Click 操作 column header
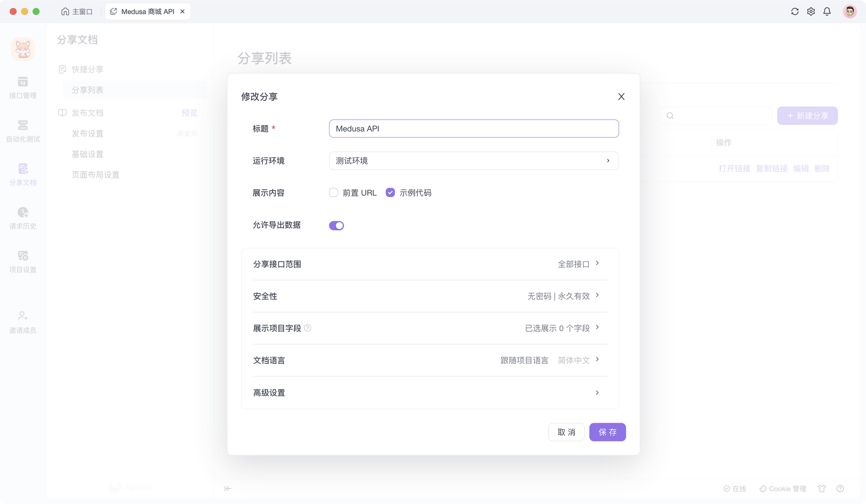Image resolution: width=866 pixels, height=504 pixels. pyautogui.click(x=724, y=142)
